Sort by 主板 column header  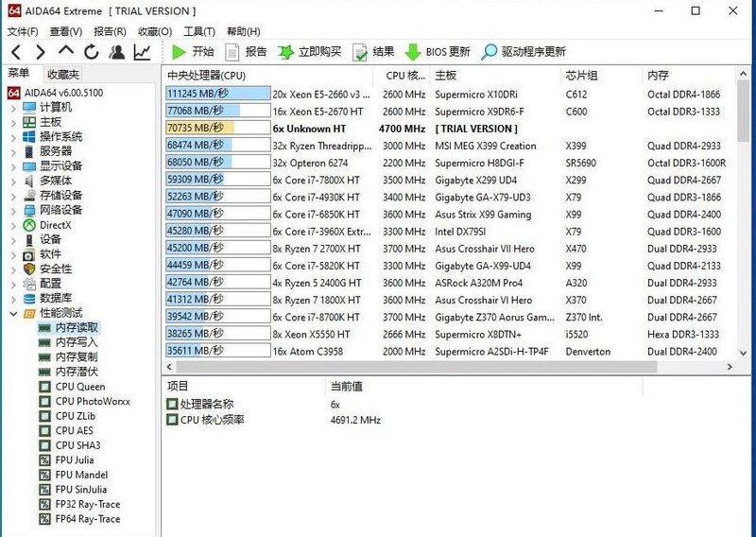497,76
